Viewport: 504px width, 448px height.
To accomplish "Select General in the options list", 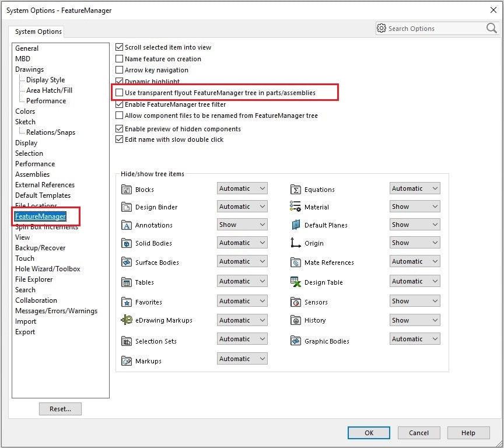I will coord(27,48).
